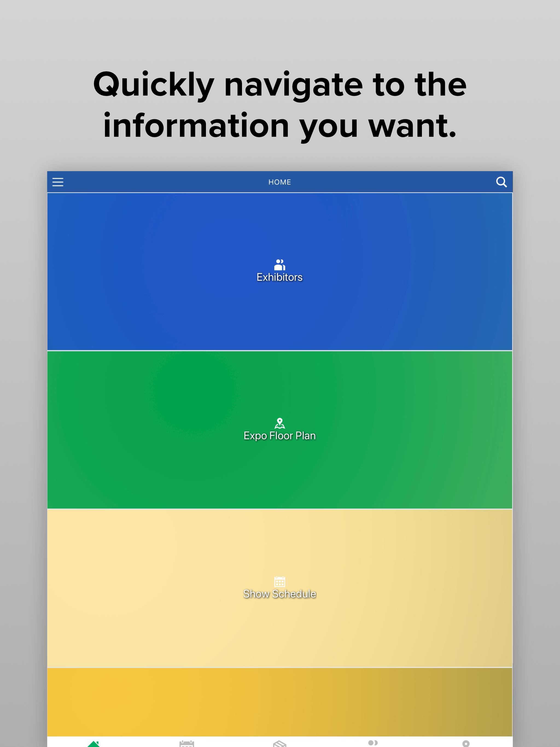The width and height of the screenshot is (560, 747).
Task: Open the Exhibitors tile
Action: coord(280,272)
